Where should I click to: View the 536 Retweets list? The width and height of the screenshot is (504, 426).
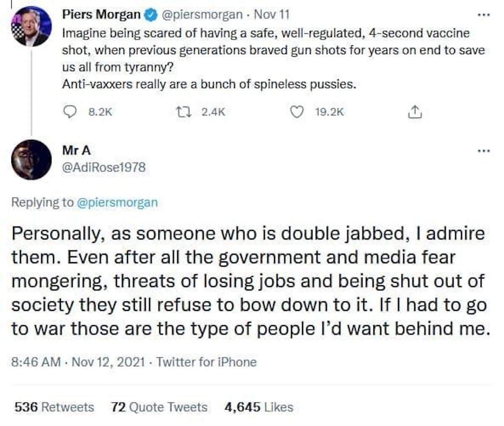point(54,407)
